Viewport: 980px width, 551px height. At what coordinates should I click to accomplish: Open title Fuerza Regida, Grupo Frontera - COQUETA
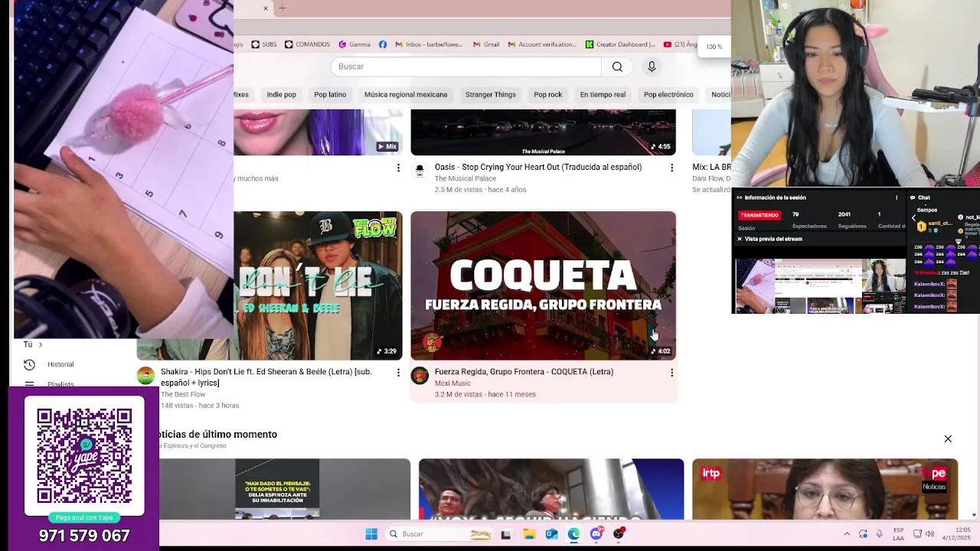(x=524, y=372)
